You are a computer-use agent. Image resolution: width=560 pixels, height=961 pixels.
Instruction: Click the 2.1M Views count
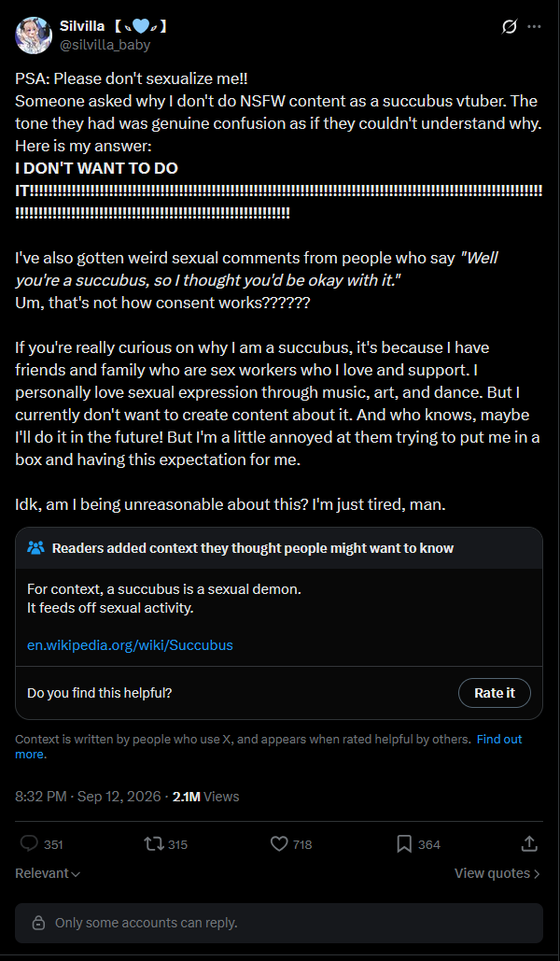[x=206, y=797]
